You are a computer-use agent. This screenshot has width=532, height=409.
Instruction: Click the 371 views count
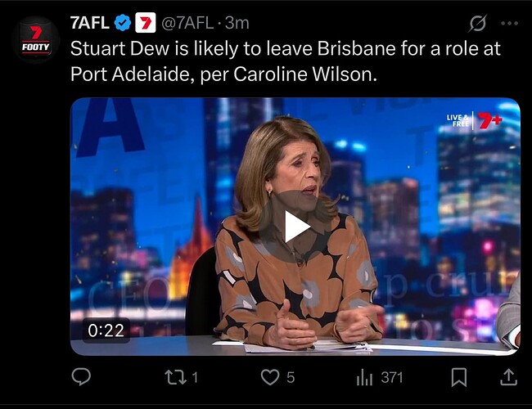point(392,377)
